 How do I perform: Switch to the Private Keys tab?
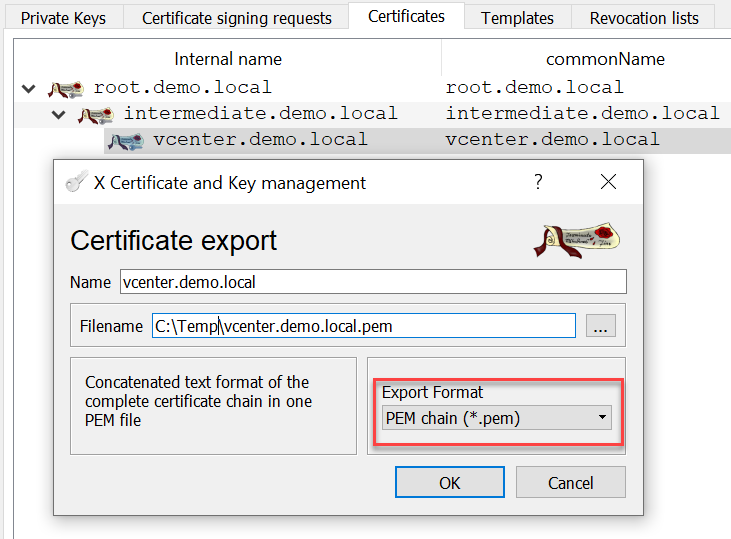[63, 18]
